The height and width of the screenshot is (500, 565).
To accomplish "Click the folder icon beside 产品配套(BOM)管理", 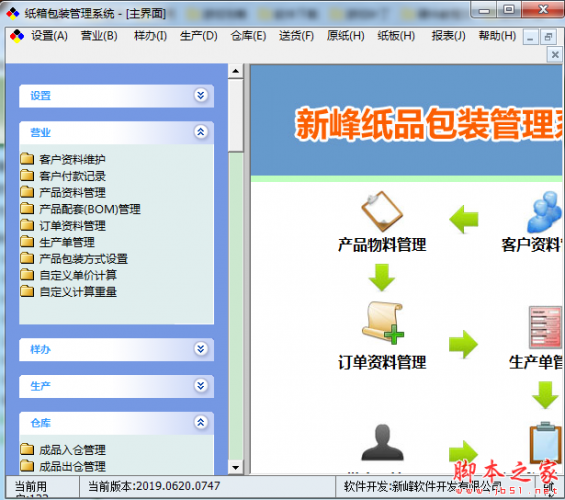I will 27,208.
